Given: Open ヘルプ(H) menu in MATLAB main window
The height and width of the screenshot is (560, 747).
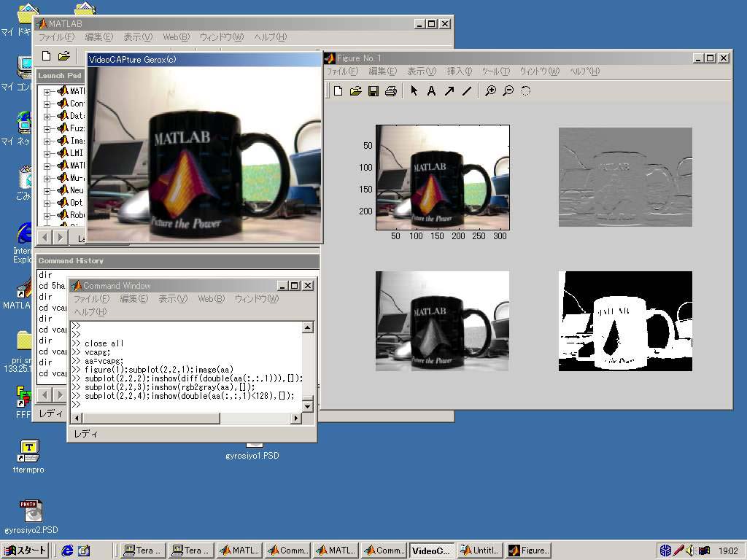Looking at the screenshot, I should [271, 37].
